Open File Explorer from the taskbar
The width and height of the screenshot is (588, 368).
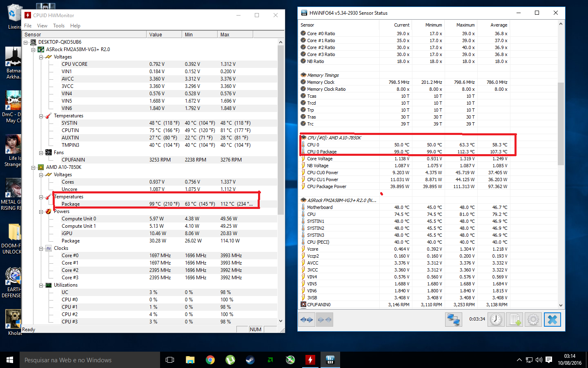pos(190,360)
